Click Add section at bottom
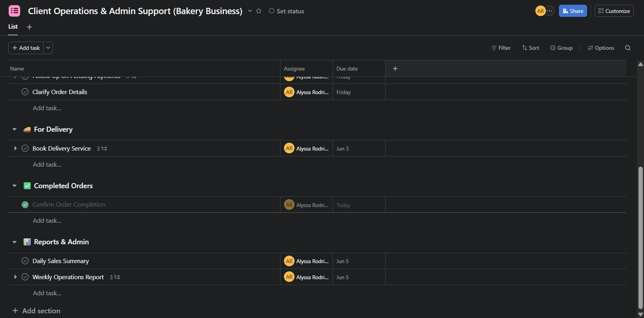The width and height of the screenshot is (644, 318). [36, 311]
